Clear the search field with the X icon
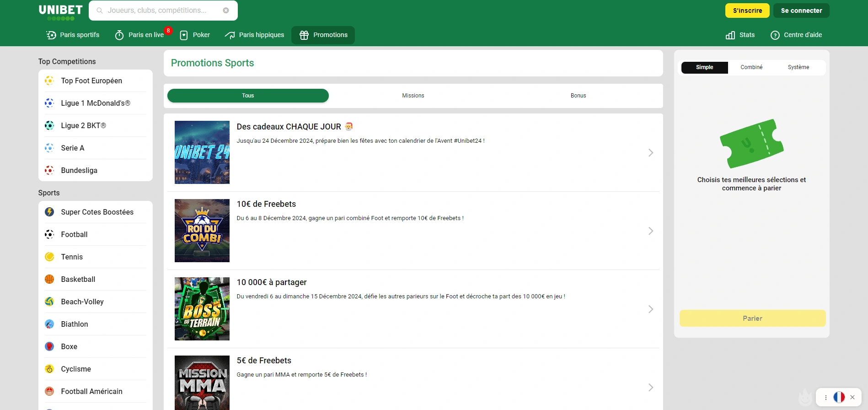This screenshot has height=410, width=868. pos(226,11)
